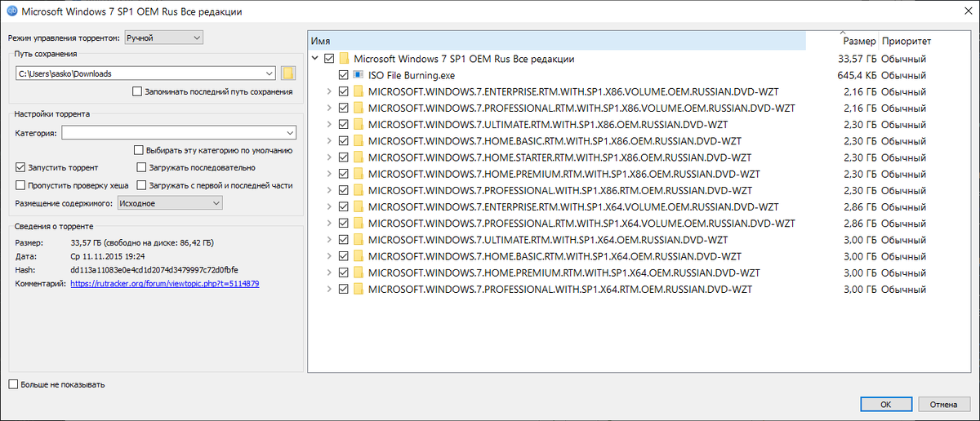Sort by the 'Размер' column header
The width and height of the screenshot is (980, 421).
coord(842,40)
